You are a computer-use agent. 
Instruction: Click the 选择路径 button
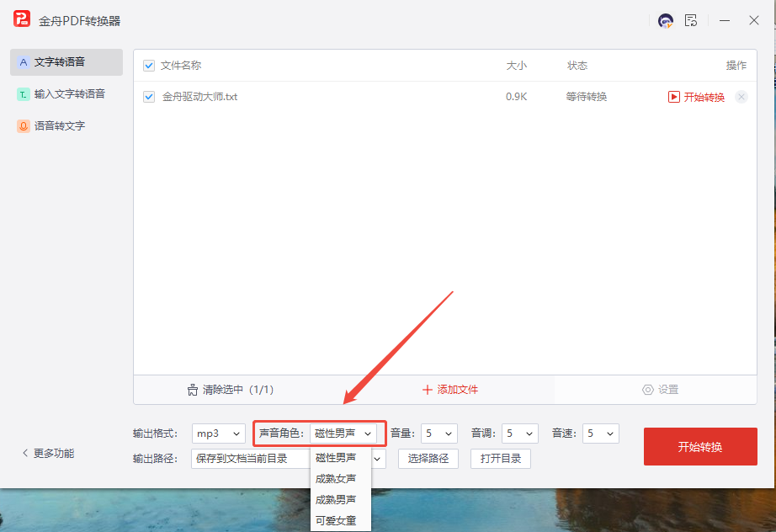tap(428, 459)
